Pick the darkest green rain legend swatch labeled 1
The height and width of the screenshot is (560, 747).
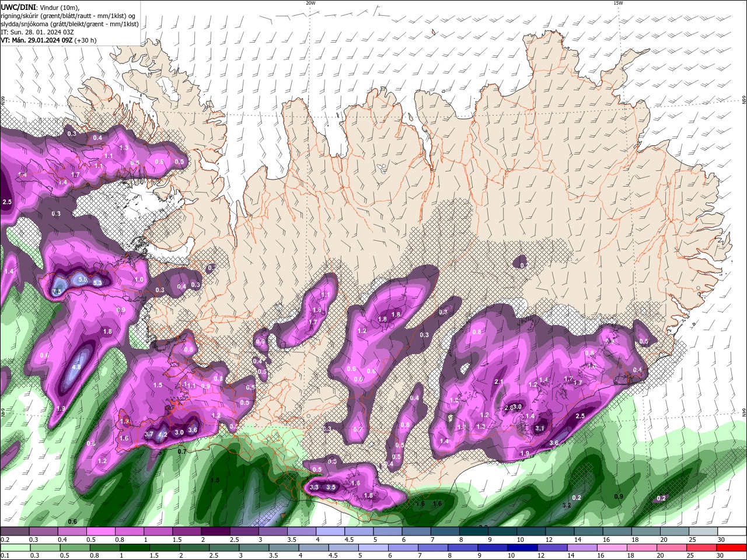tap(135, 547)
